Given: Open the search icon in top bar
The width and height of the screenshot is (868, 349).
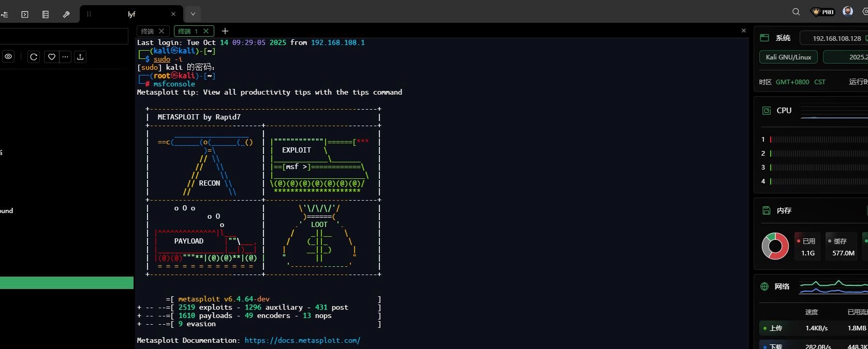Looking at the screenshot, I should 796,12.
